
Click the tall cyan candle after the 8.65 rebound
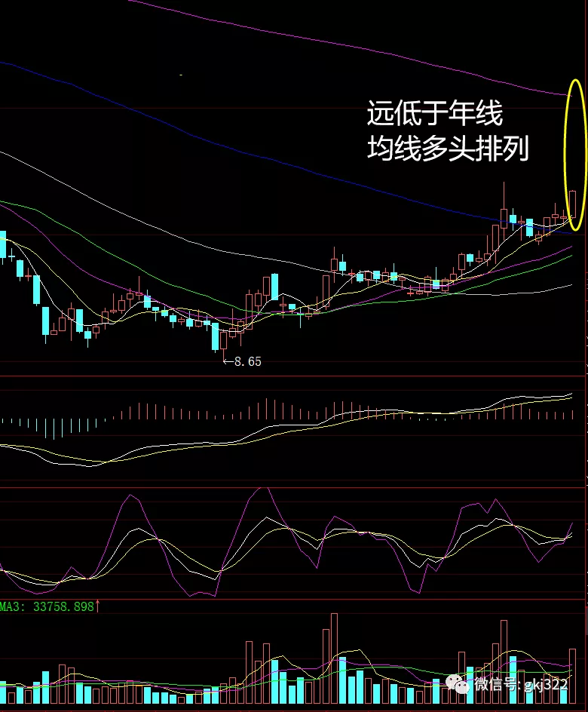(x=274, y=288)
